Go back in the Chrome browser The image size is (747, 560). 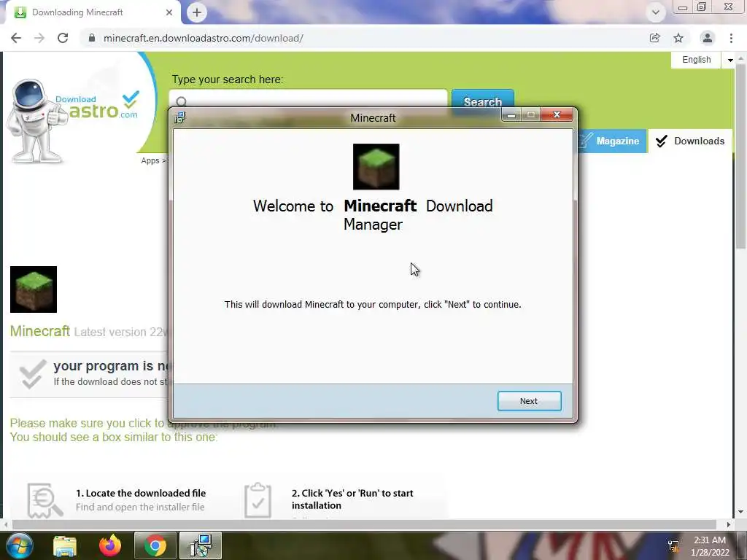click(16, 38)
